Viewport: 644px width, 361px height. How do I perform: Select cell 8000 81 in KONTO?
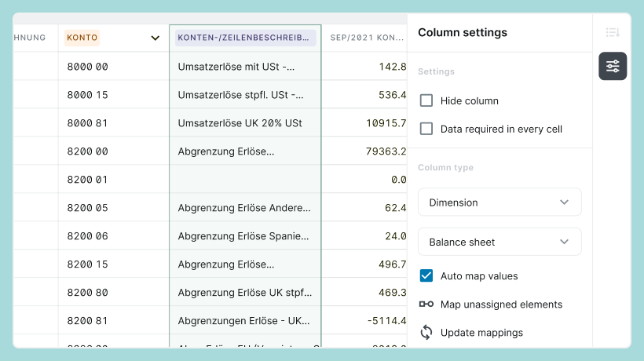[113, 123]
